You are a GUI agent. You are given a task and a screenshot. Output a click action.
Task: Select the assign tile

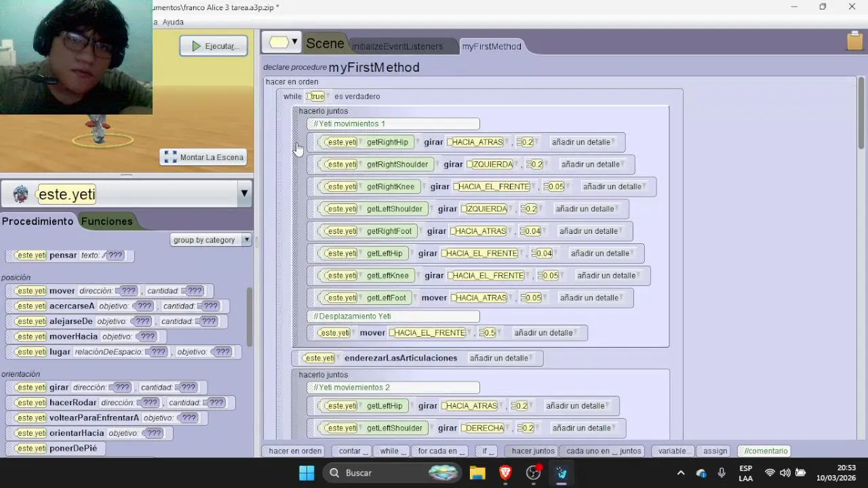pos(715,451)
